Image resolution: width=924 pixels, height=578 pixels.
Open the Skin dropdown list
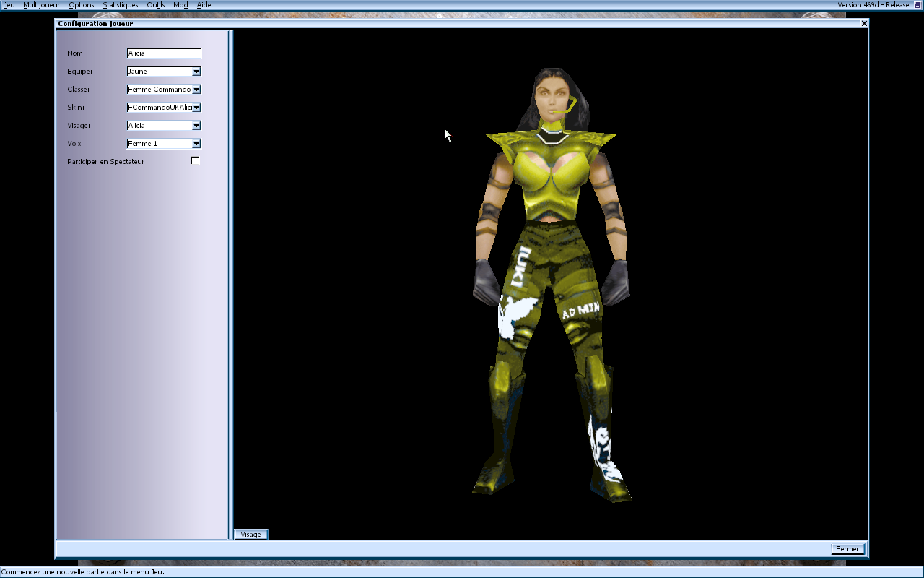(164, 108)
